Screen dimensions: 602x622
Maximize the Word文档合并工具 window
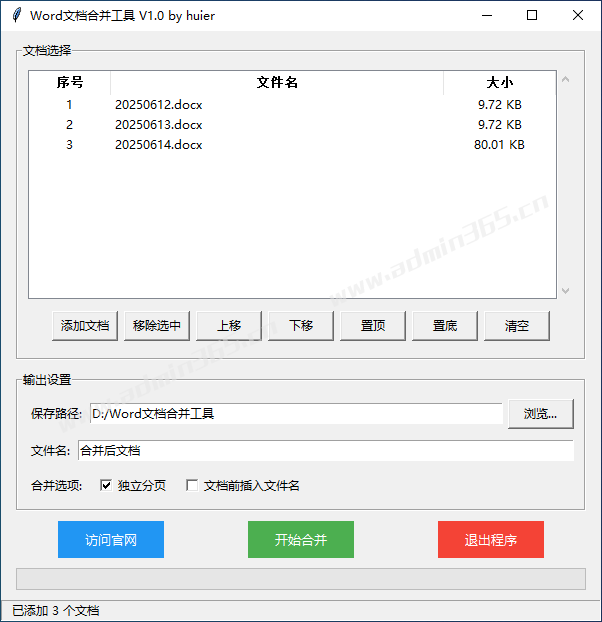pos(532,15)
